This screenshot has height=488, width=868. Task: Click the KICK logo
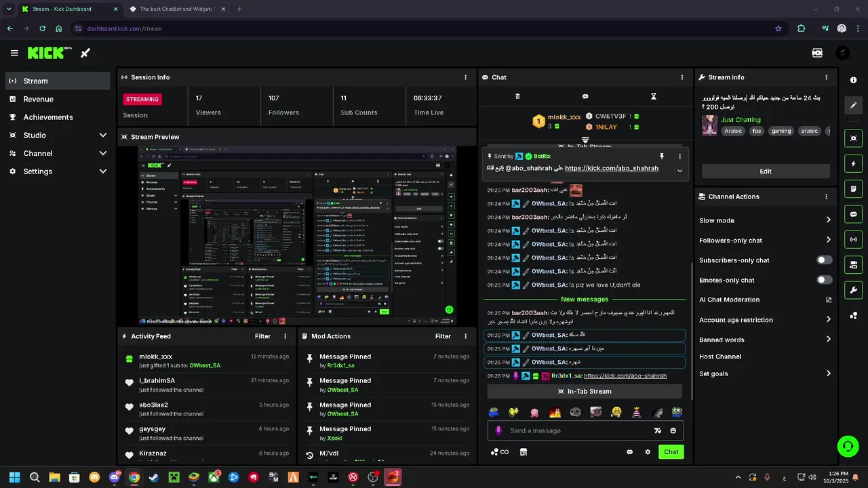50,53
